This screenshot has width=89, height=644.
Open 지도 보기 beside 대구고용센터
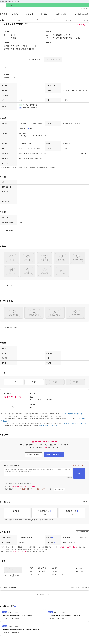pos(83,537)
